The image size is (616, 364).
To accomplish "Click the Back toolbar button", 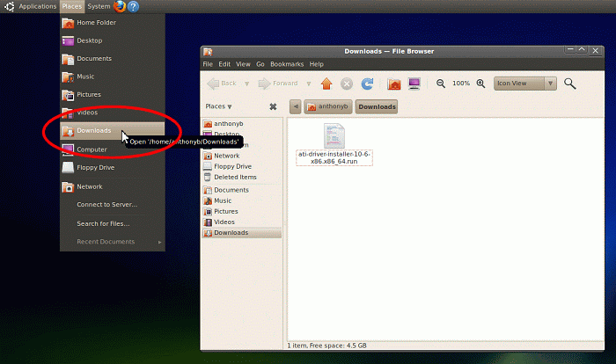I will click(x=222, y=84).
